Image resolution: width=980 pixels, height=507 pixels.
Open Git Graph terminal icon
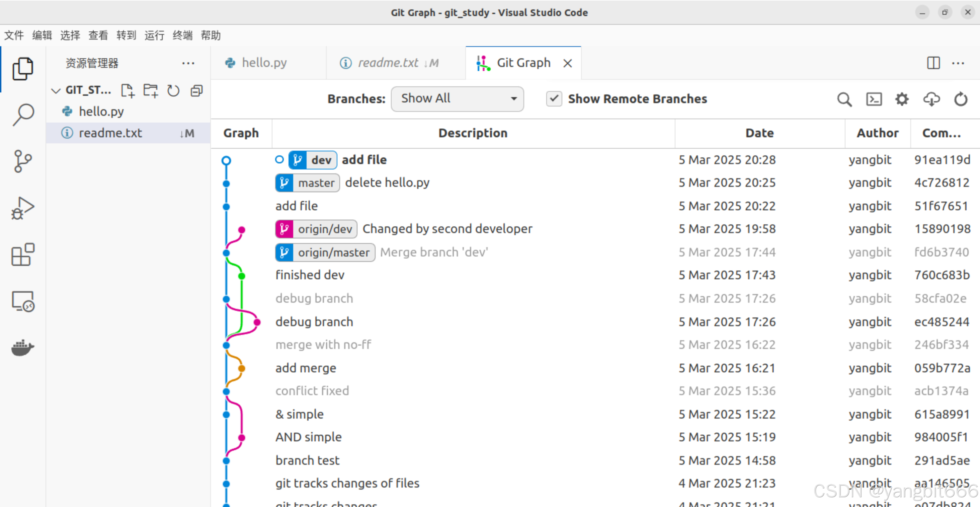click(x=874, y=99)
